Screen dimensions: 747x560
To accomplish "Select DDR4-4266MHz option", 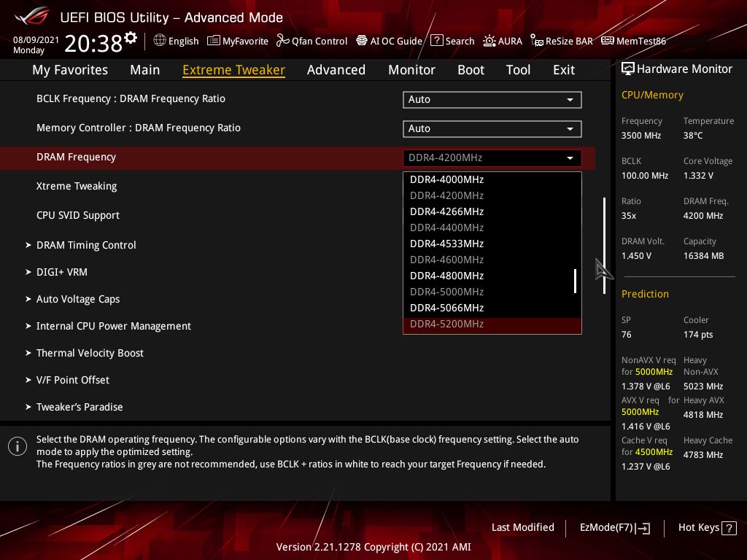I will click(x=492, y=211).
